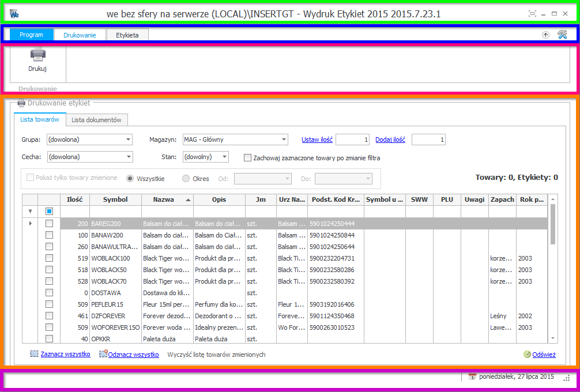Click the Ustaw ilość quantity input field

pos(352,140)
